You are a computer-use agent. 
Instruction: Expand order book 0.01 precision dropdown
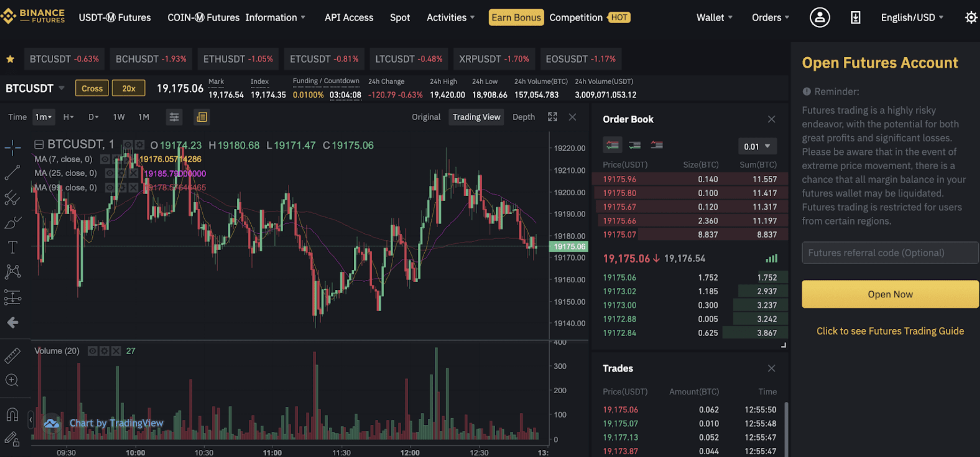(x=757, y=146)
